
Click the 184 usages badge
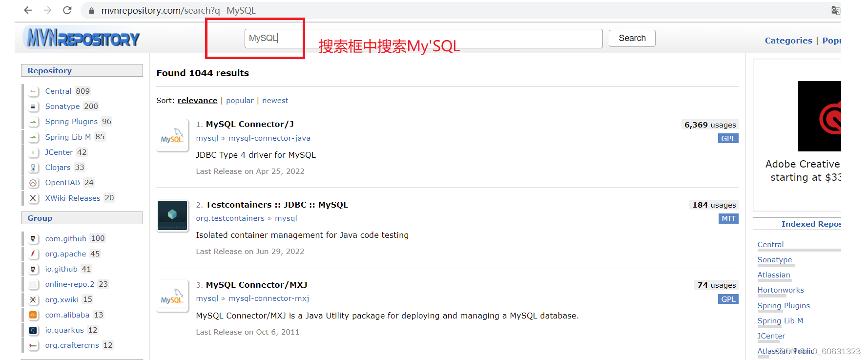coord(714,205)
